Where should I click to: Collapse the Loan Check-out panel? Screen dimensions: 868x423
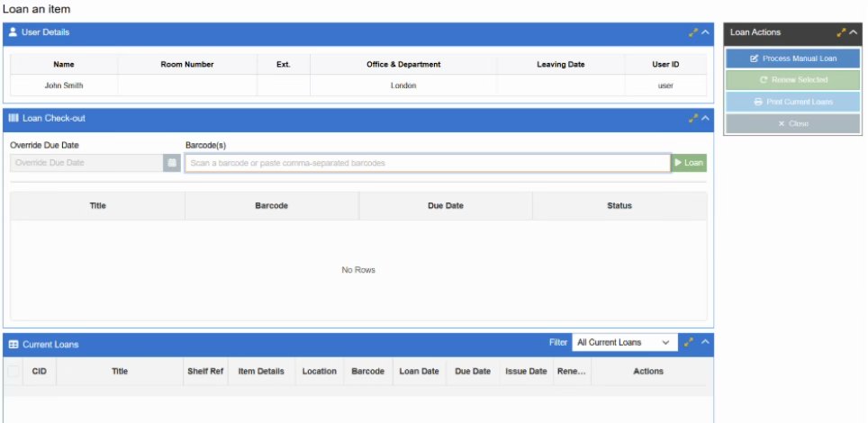point(705,118)
